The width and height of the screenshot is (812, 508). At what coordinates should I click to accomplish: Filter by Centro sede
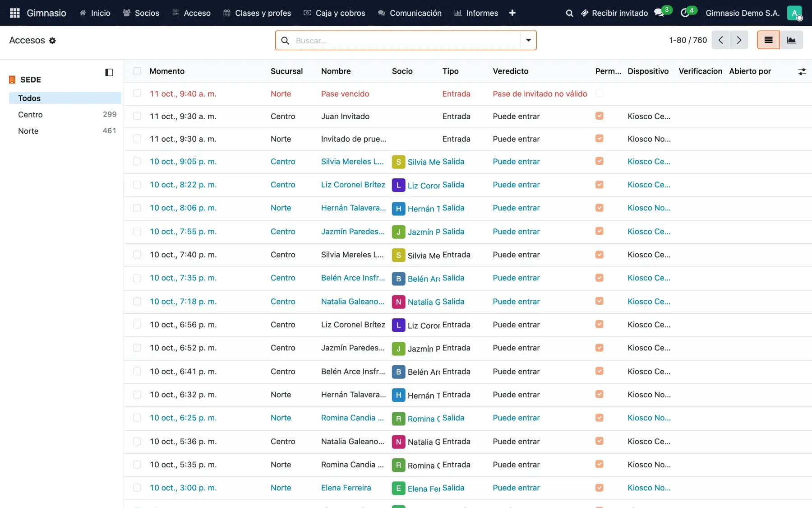[65, 115]
